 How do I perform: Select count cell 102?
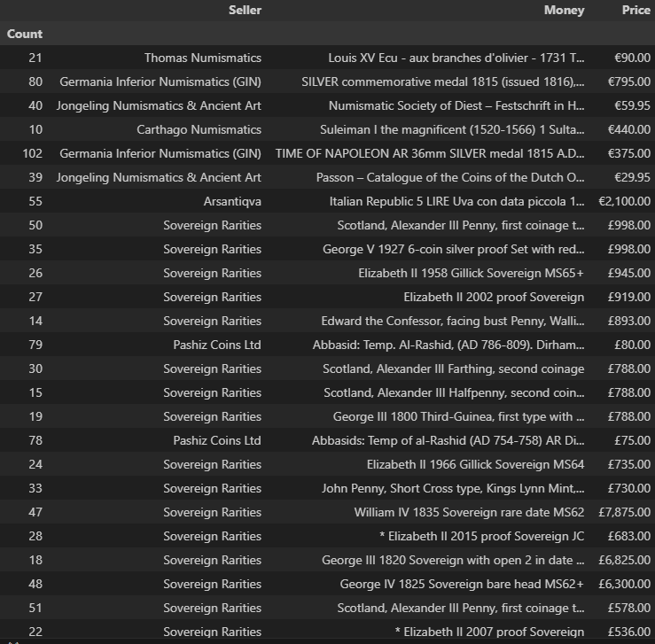pos(32,153)
